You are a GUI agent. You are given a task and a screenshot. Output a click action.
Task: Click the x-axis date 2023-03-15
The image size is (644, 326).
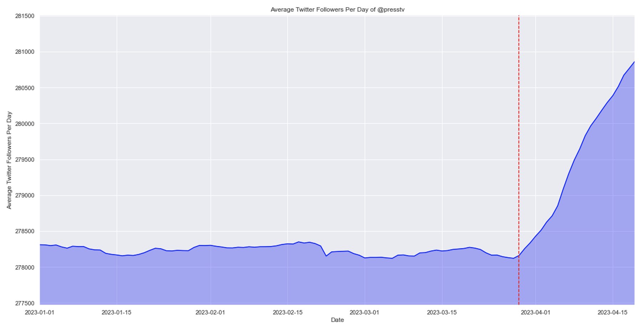pos(442,312)
